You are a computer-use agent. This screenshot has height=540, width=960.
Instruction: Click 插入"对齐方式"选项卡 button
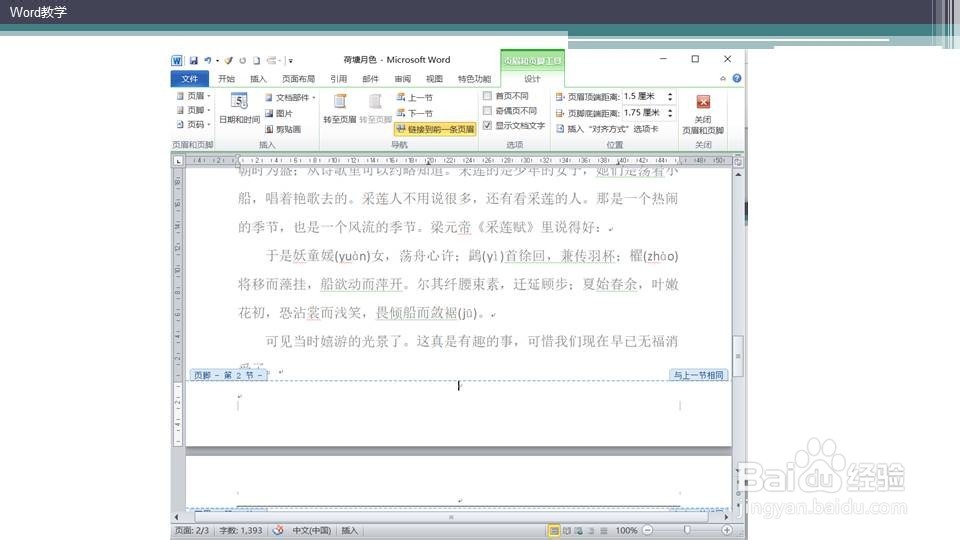(x=607, y=129)
